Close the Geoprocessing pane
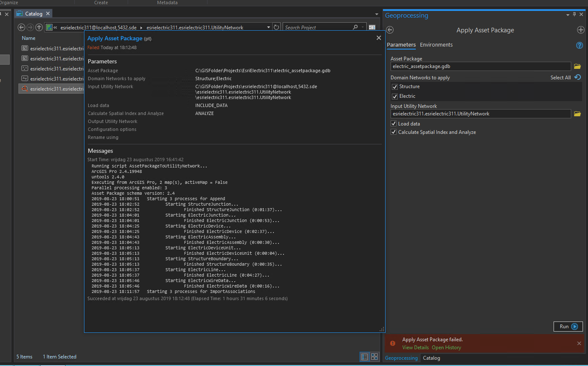The image size is (588, 366). (581, 14)
